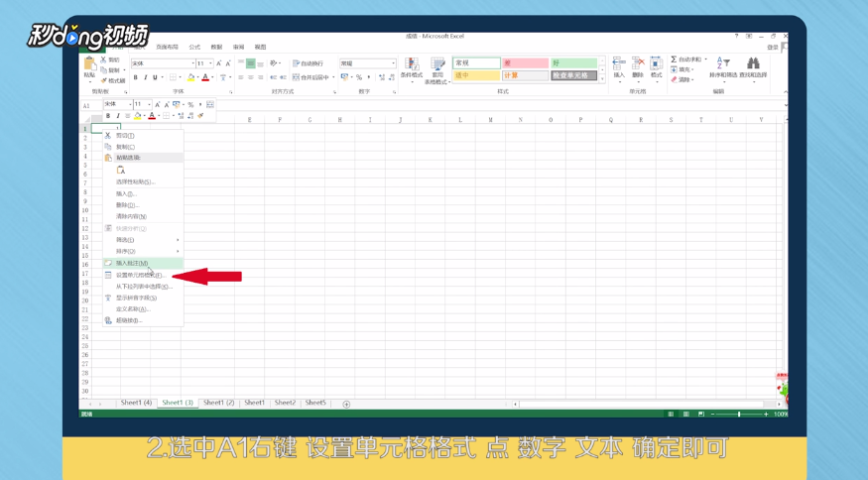This screenshot has height=480, width=868.
Task: Increase font size in ribbon
Action: click(x=218, y=63)
